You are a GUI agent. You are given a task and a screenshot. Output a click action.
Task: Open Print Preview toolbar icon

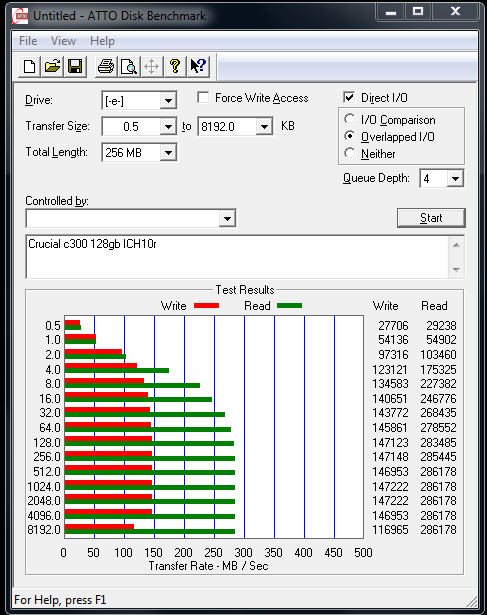click(x=129, y=66)
